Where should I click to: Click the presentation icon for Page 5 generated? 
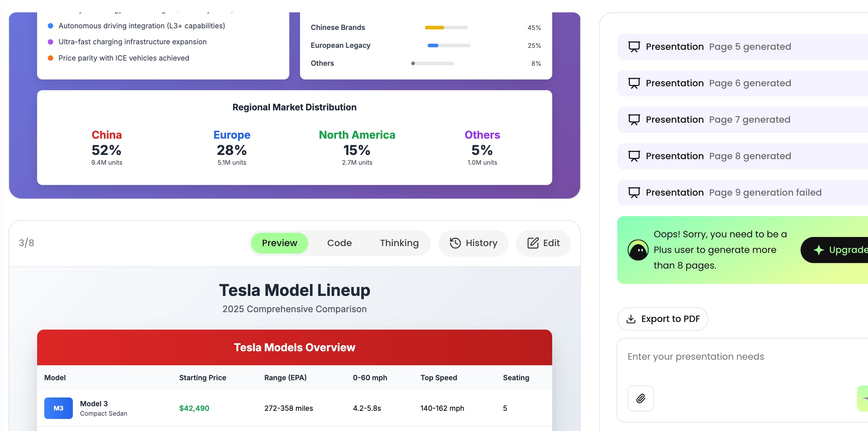point(634,47)
